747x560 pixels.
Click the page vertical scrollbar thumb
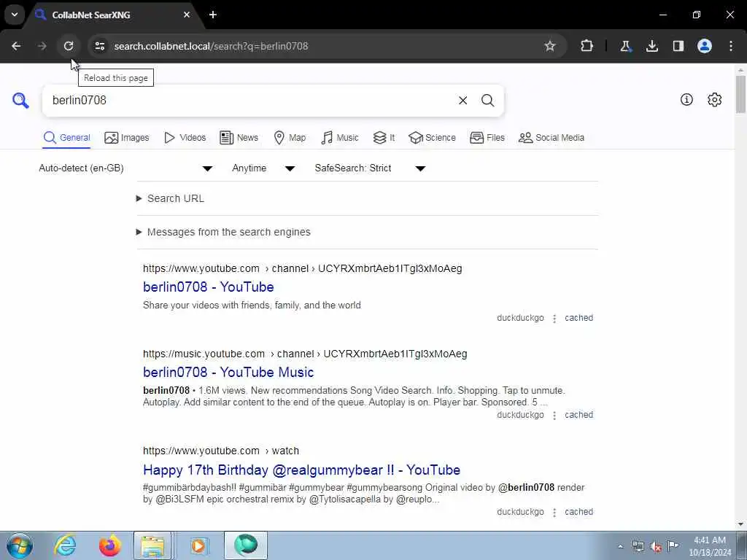pyautogui.click(x=740, y=94)
